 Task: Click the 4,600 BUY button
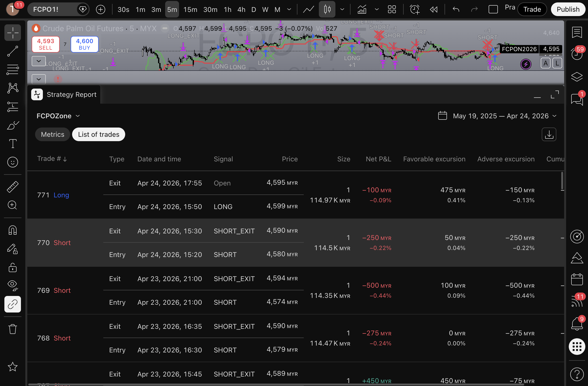point(85,45)
